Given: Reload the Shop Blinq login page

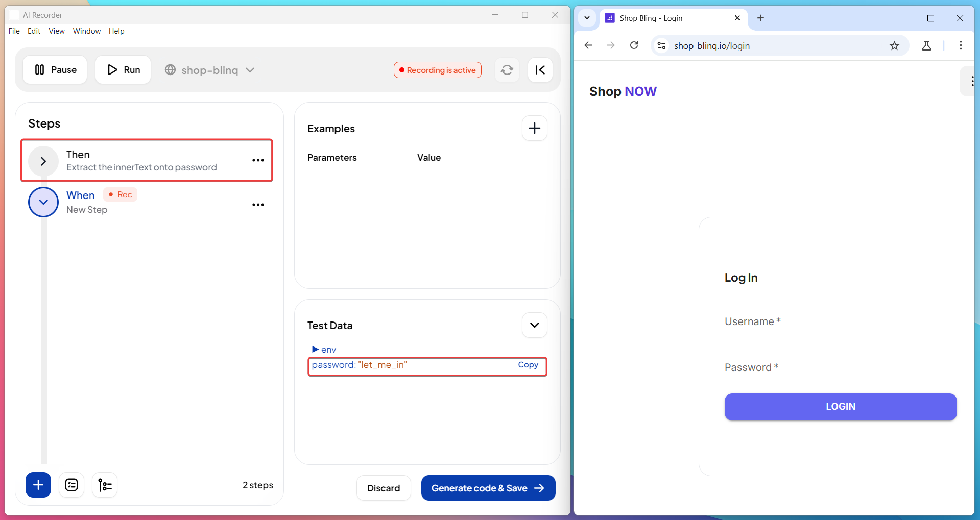Looking at the screenshot, I should [x=634, y=45].
